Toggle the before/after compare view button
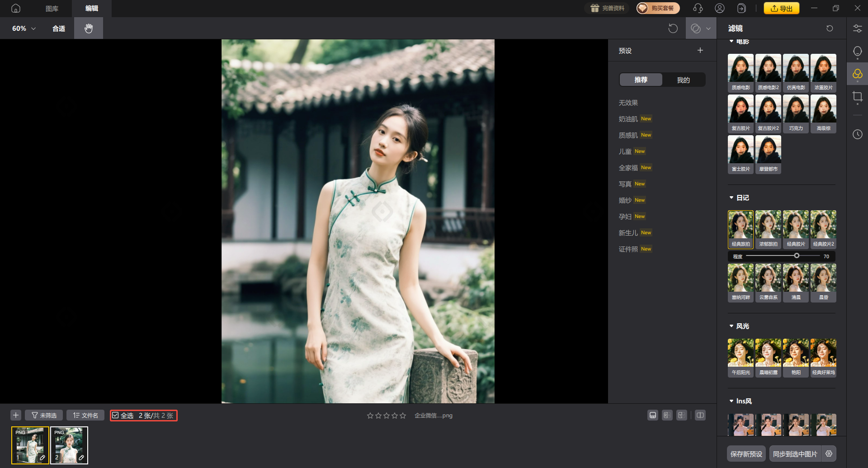 tap(700, 416)
